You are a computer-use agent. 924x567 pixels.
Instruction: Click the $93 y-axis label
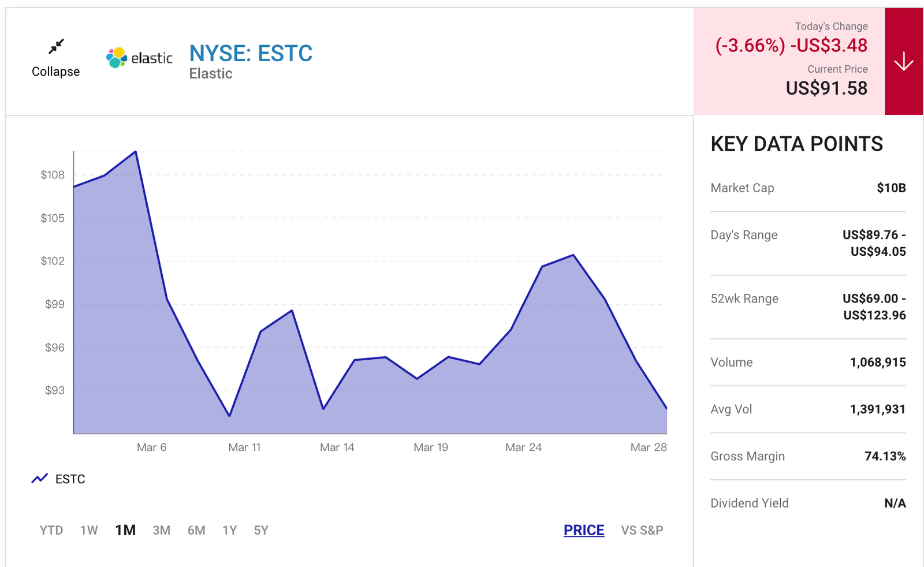pyautogui.click(x=55, y=390)
